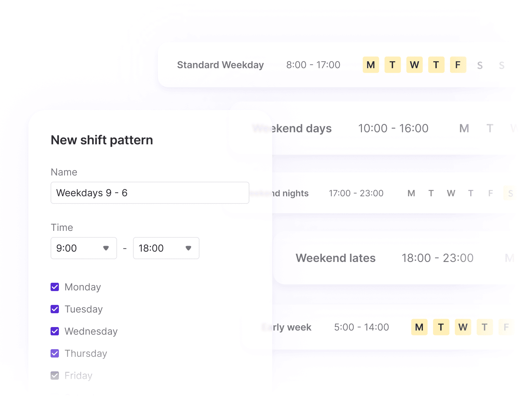Toggle the Thursday badge on Early week row
This screenshot has width=532, height=407.
(485, 327)
